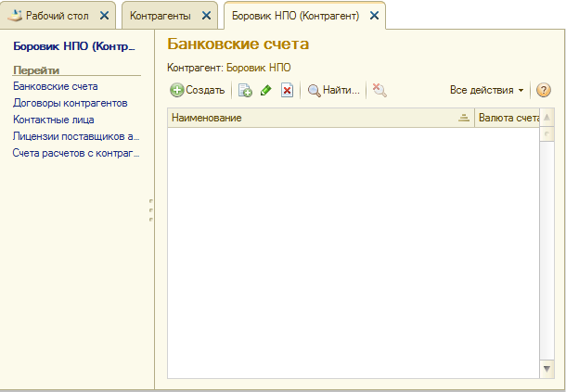Open the Найти... search button

click(333, 90)
